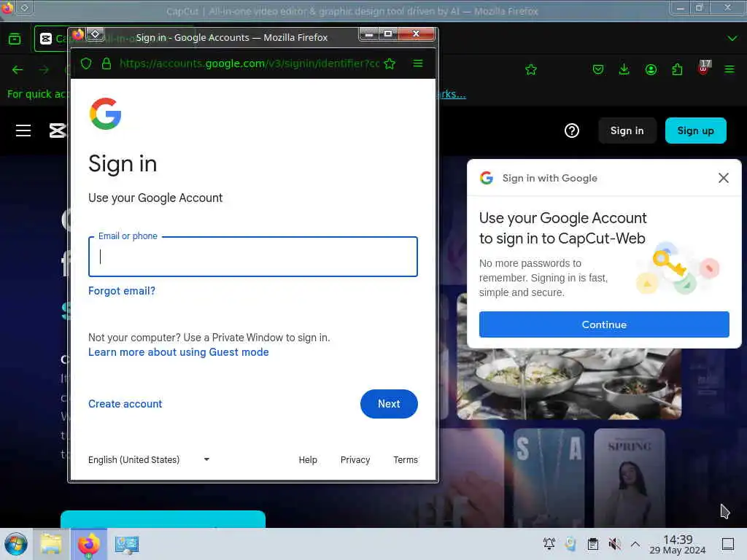The image size is (747, 560).
Task: Click the blue Next button
Action: click(x=389, y=404)
